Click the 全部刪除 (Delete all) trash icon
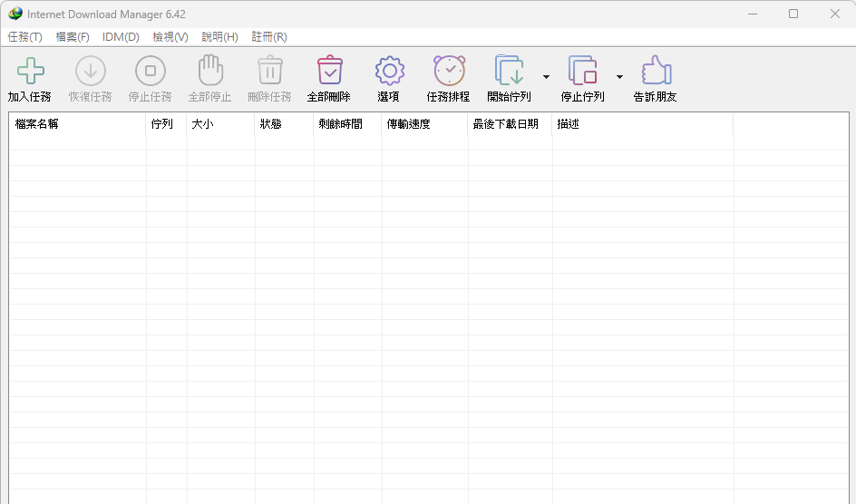Screen dimensions: 856x504 pos(329,71)
